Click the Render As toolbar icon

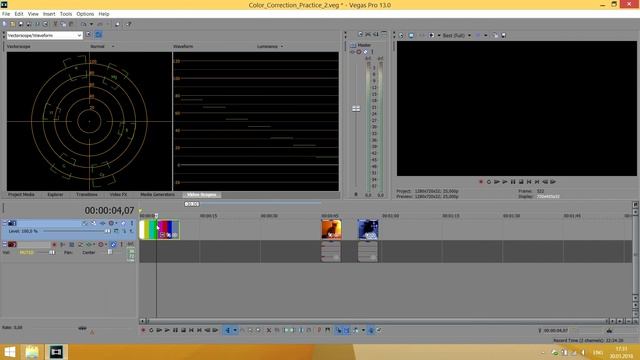(37, 24)
